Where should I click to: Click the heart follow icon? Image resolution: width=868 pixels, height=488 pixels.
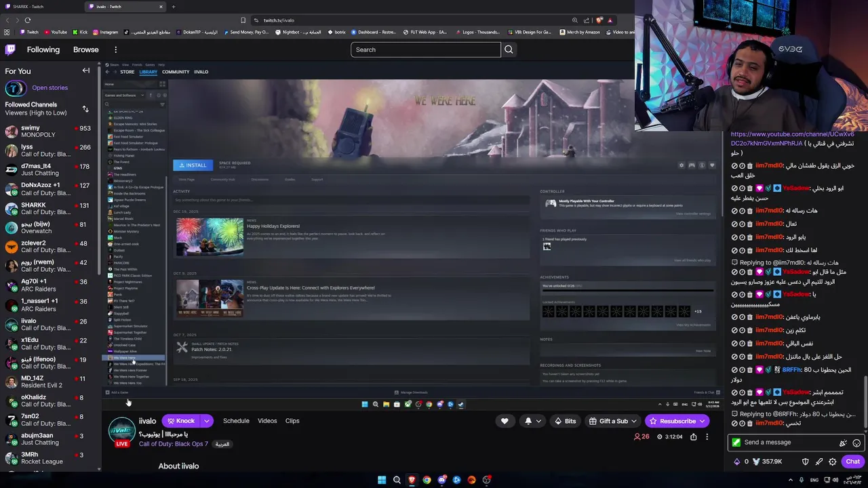point(505,421)
